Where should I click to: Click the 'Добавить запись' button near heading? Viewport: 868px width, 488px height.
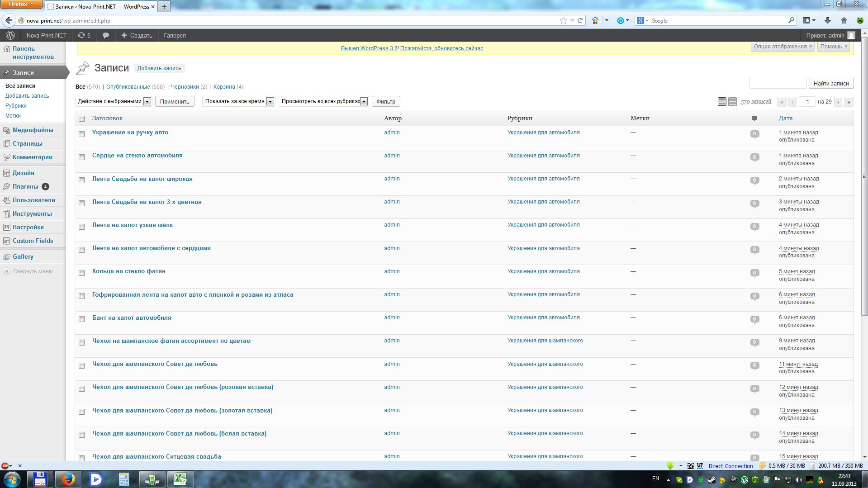pyautogui.click(x=159, y=68)
